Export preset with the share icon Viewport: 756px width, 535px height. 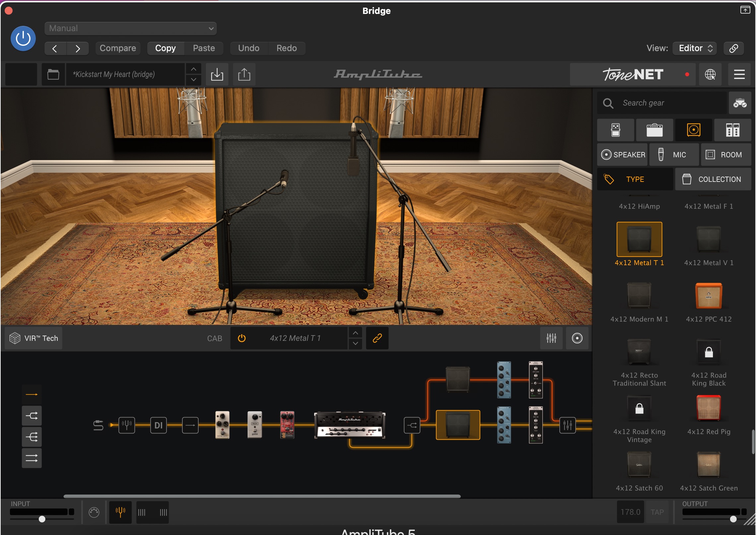(244, 74)
